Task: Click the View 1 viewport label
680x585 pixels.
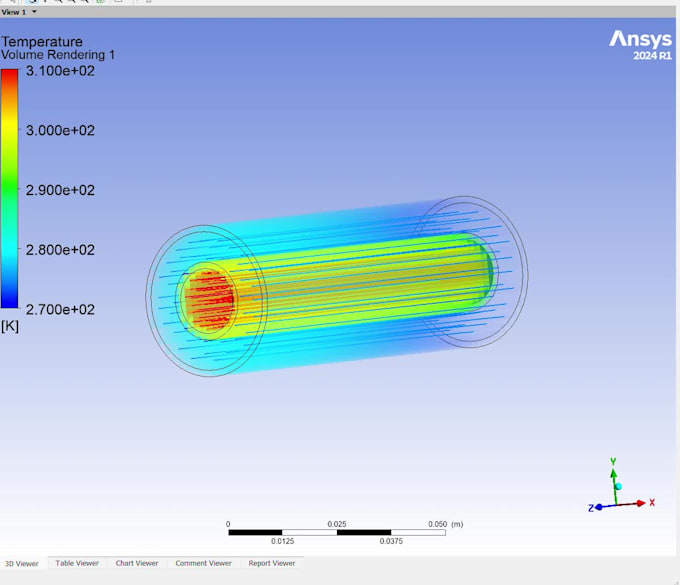Action: (14, 12)
